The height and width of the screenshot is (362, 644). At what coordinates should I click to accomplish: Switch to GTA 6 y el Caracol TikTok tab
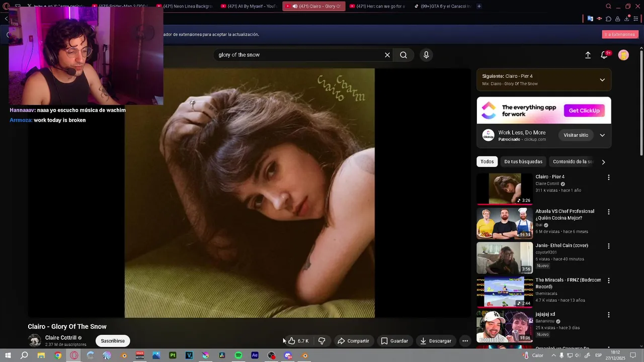442,6
